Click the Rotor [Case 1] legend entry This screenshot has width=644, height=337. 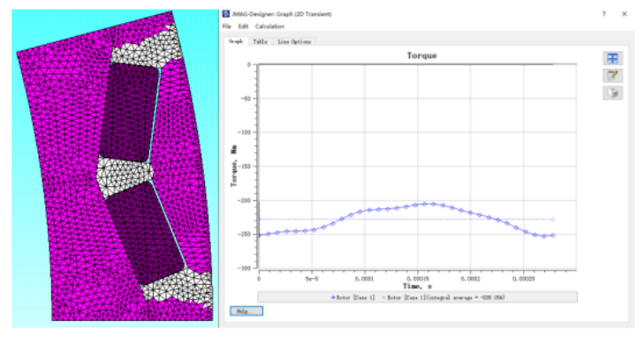(x=353, y=297)
